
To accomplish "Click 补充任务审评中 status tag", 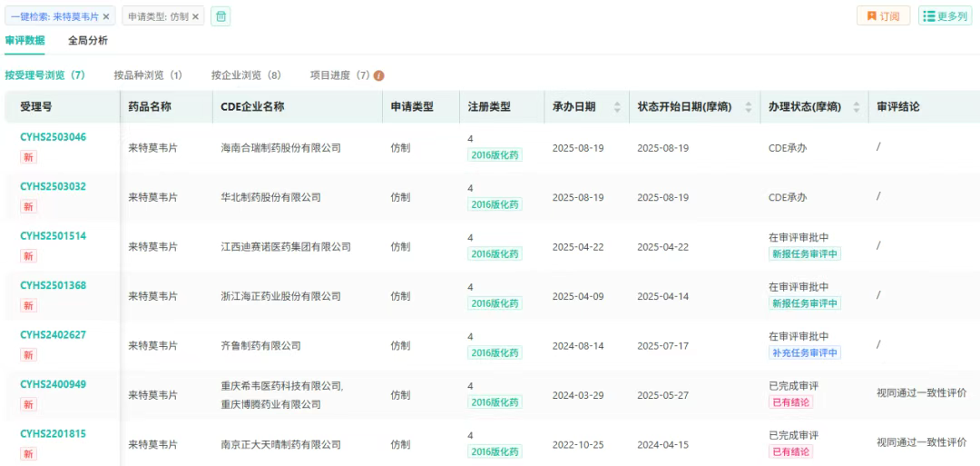I will tap(804, 352).
